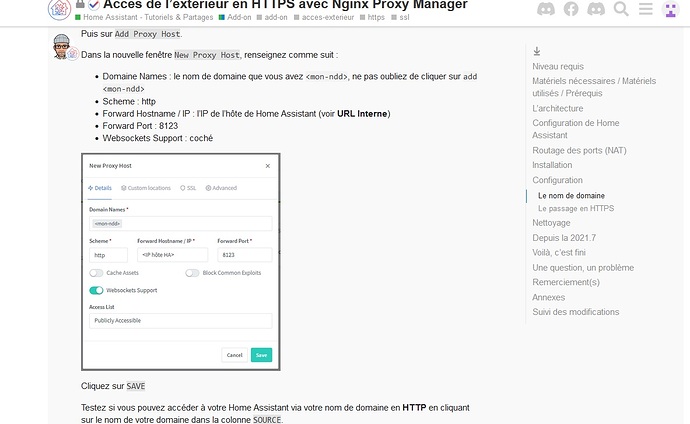The width and height of the screenshot is (690, 424).
Task: Jump to Voilà, c'est fini section
Action: (x=559, y=252)
